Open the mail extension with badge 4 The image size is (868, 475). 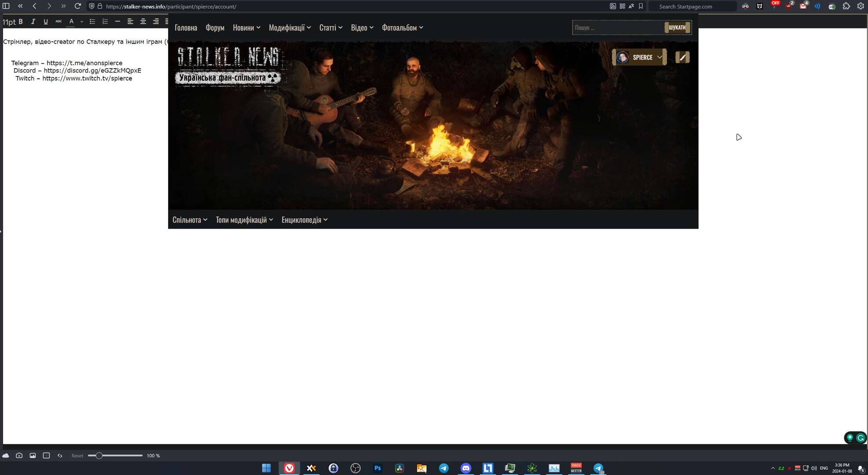pyautogui.click(x=803, y=6)
